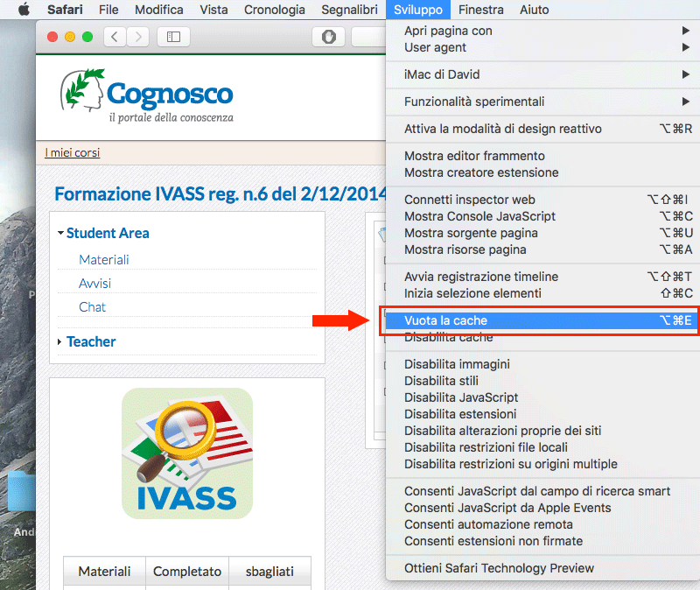Open the iMac di David submenu
The width and height of the screenshot is (700, 590).
tap(542, 74)
